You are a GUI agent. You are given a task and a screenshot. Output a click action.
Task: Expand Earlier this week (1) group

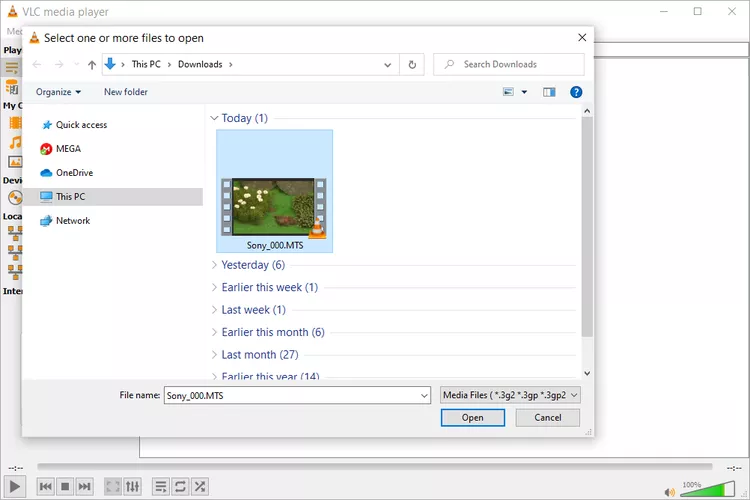(214, 288)
